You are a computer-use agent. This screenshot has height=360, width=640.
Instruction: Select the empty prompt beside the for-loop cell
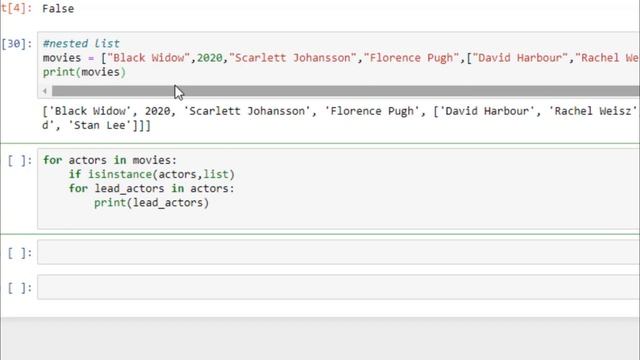coord(20,160)
